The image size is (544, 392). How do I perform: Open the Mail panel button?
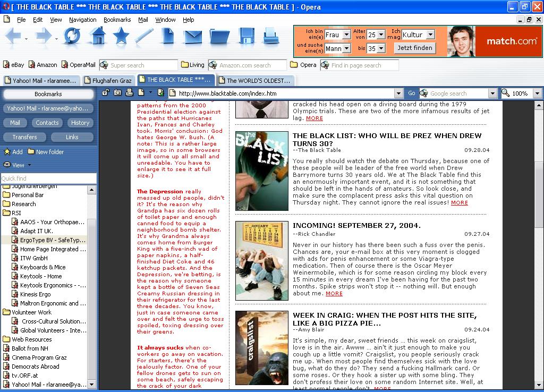[15, 123]
